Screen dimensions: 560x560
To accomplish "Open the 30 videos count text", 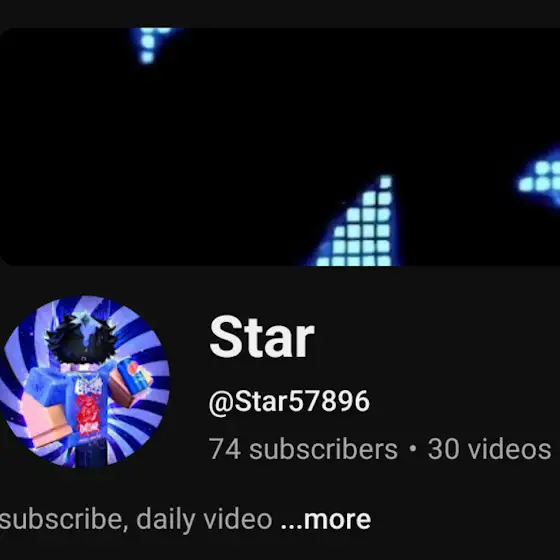I will tap(489, 449).
